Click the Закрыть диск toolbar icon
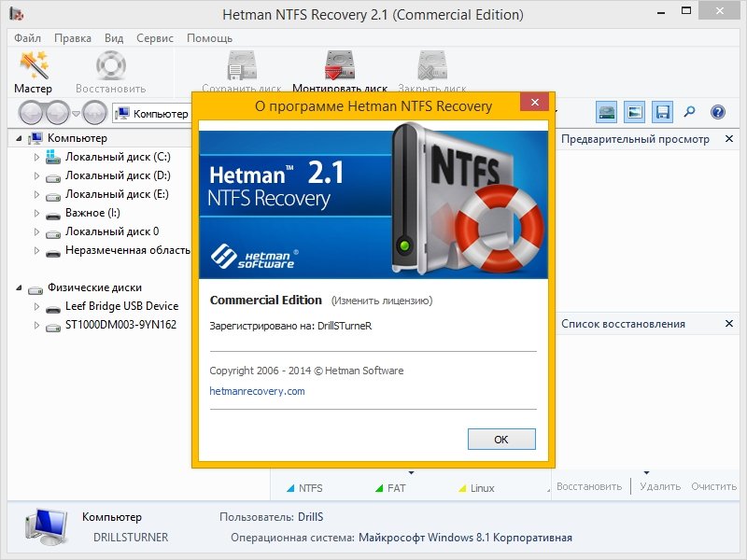Screen dimensions: 747x560 (x=432, y=65)
